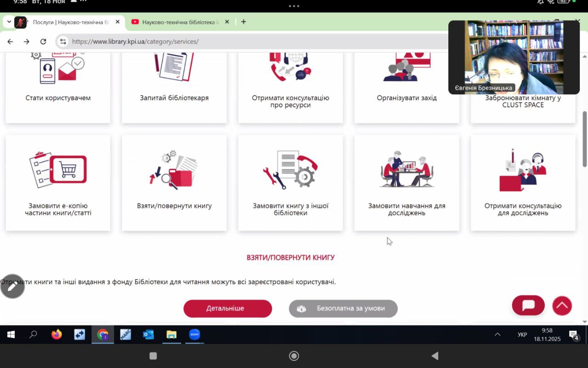Click the Взяти/повернути книгу folder icon
Viewport: 588px width, 368px height.
point(174,169)
